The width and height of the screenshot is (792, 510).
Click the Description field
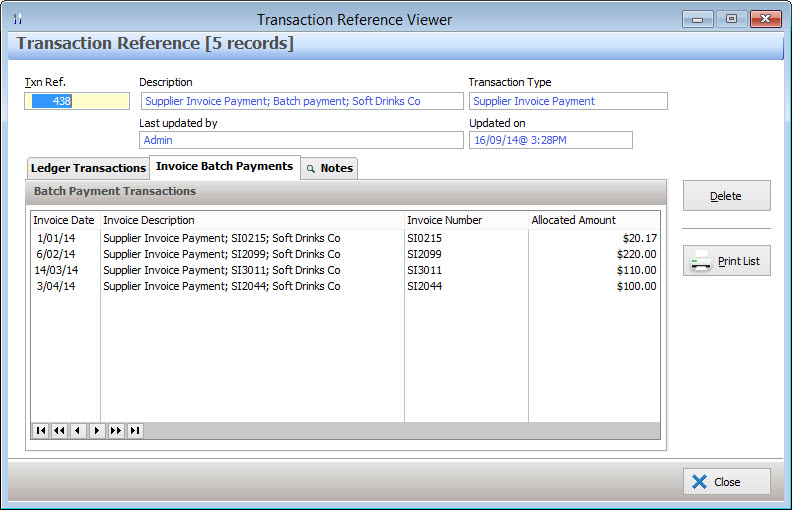[x=301, y=101]
